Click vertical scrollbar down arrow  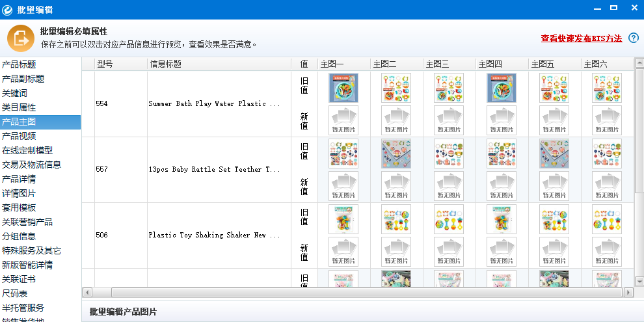click(639, 281)
